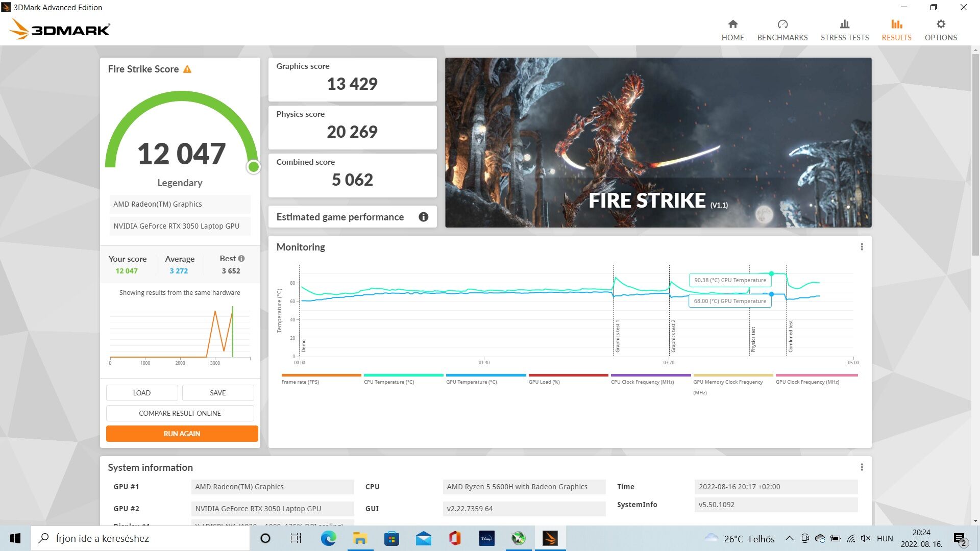Click the 3DMark logo
Viewport: 980px width, 551px height.
60,29
